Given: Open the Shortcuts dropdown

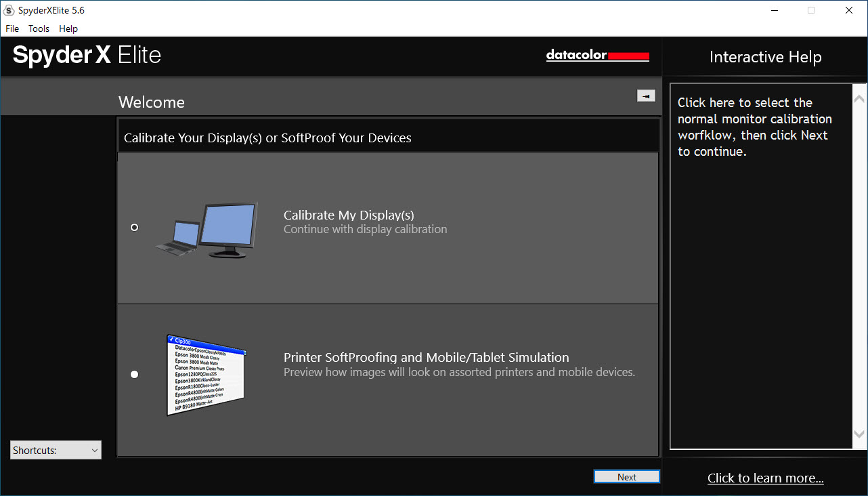Looking at the screenshot, I should (x=56, y=450).
